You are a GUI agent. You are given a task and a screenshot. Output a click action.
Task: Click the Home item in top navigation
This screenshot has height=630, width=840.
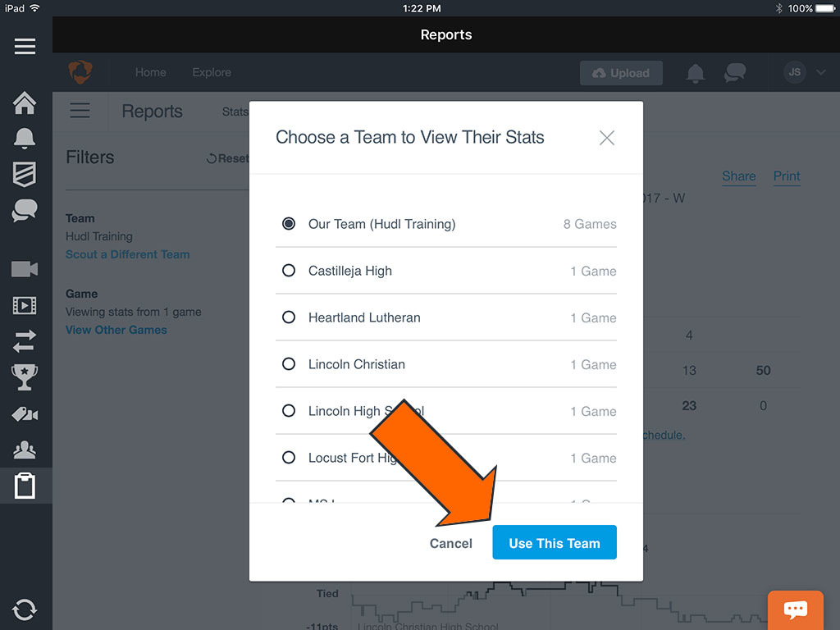151,72
